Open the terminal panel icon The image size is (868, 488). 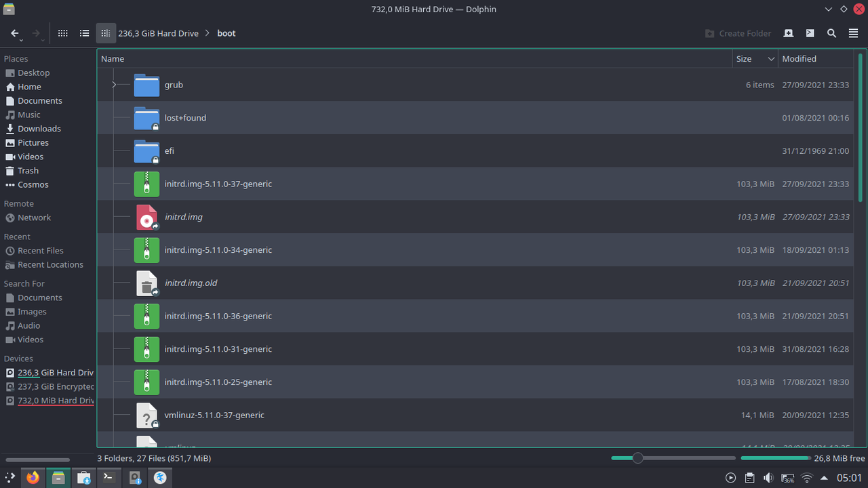(x=810, y=33)
